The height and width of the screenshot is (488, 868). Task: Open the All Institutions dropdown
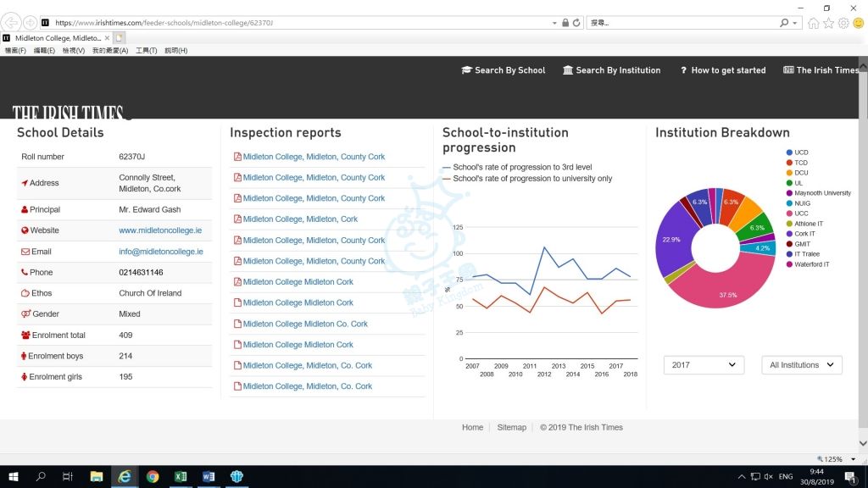tap(802, 364)
